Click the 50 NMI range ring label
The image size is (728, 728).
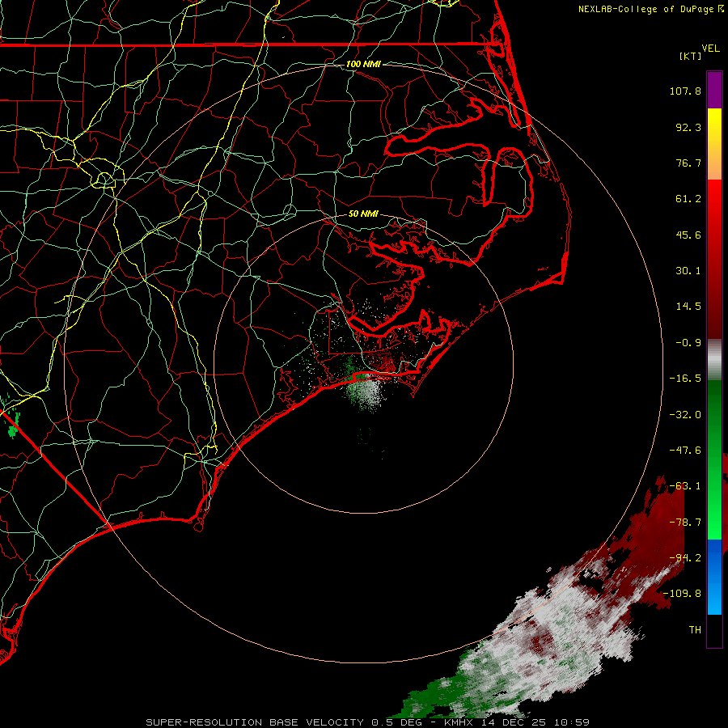tap(363, 214)
